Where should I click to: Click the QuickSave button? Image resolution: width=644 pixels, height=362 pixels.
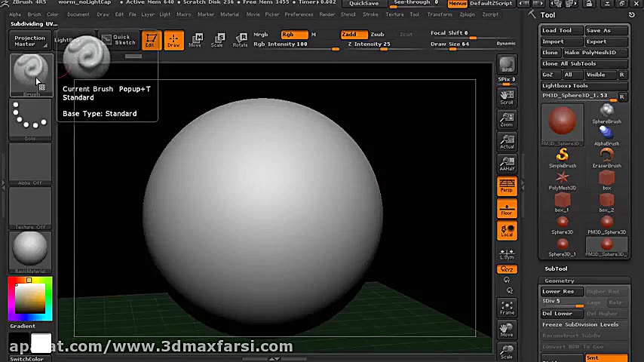(364, 3)
